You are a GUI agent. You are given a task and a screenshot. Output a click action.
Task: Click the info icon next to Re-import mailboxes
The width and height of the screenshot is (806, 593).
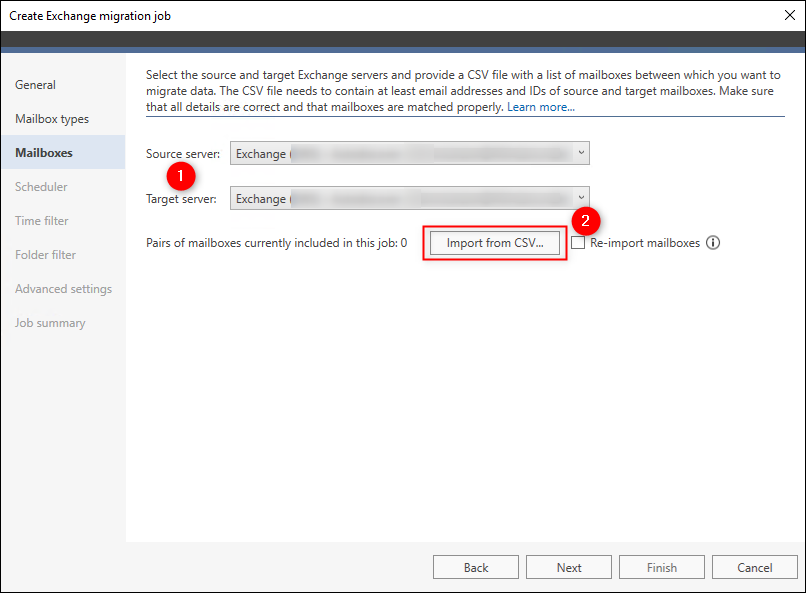tap(712, 243)
